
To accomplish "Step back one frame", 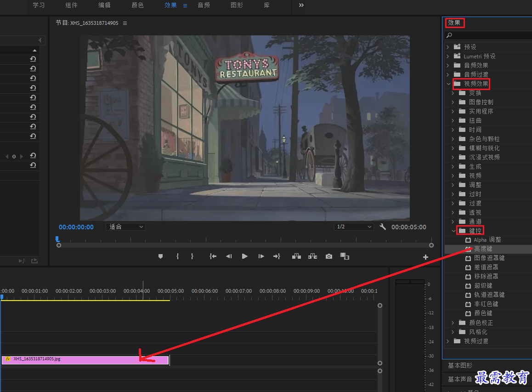I will pos(229,256).
